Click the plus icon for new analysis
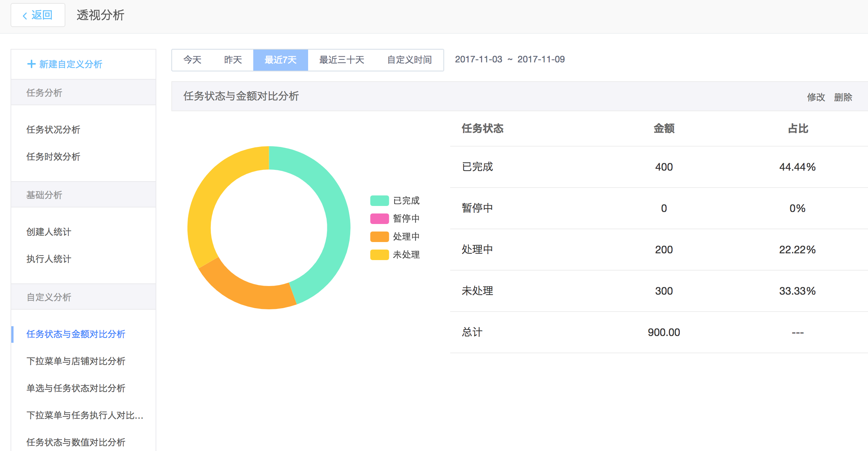The height and width of the screenshot is (451, 868). click(32, 64)
